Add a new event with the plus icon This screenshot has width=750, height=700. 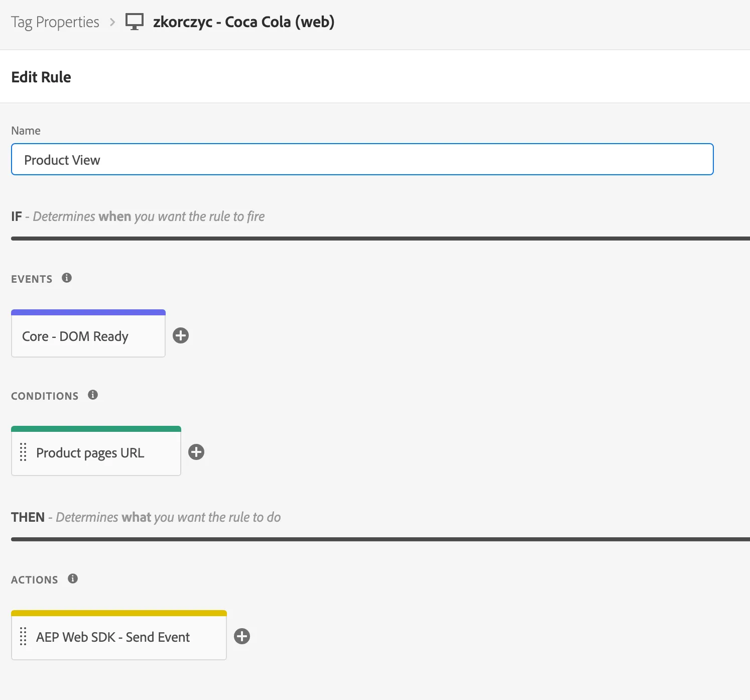[181, 335]
